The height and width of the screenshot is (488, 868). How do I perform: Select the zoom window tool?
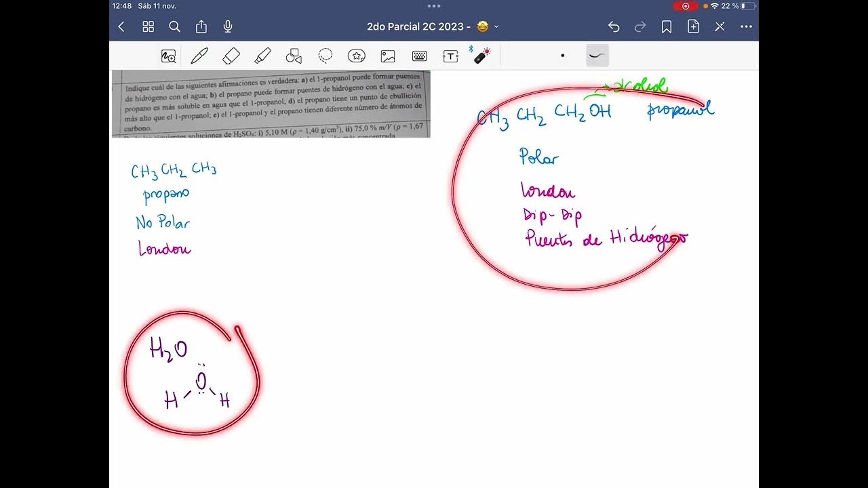coord(168,56)
